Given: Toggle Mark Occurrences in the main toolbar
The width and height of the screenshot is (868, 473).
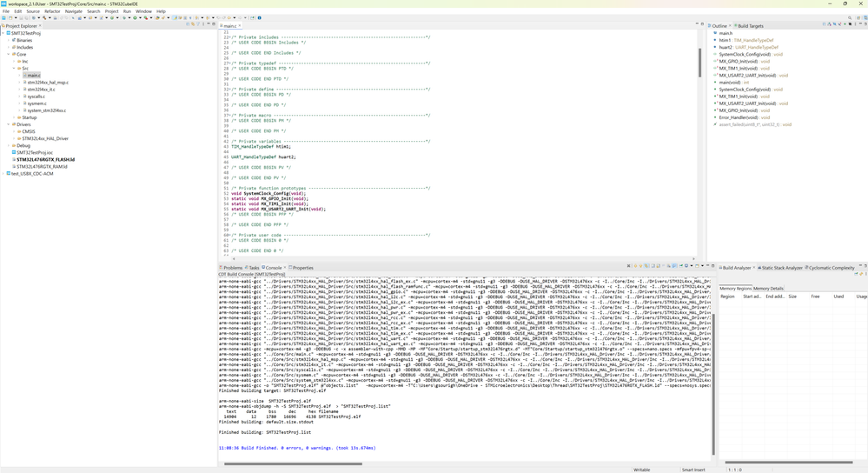Looking at the screenshot, I should [x=175, y=17].
